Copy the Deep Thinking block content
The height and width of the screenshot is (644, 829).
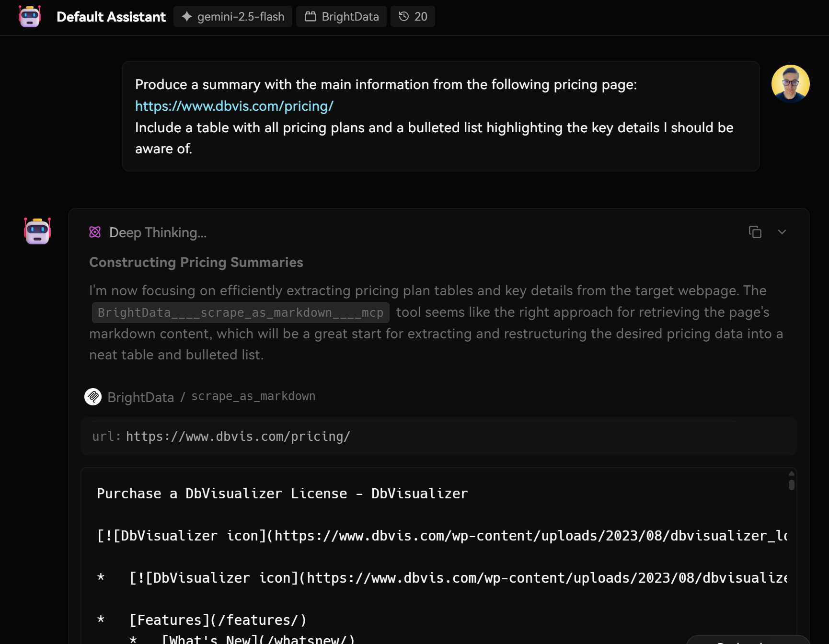[x=755, y=232]
